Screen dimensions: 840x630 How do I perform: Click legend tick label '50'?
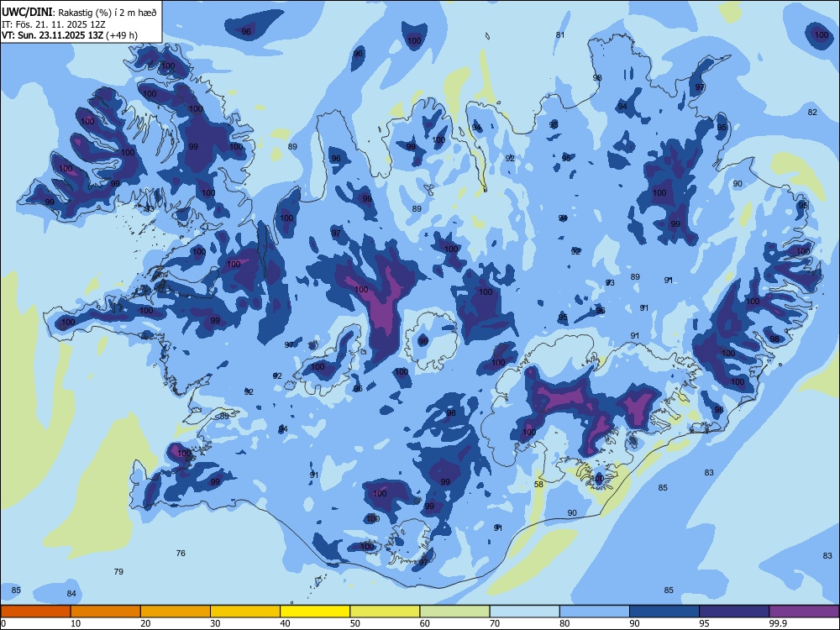point(355,623)
